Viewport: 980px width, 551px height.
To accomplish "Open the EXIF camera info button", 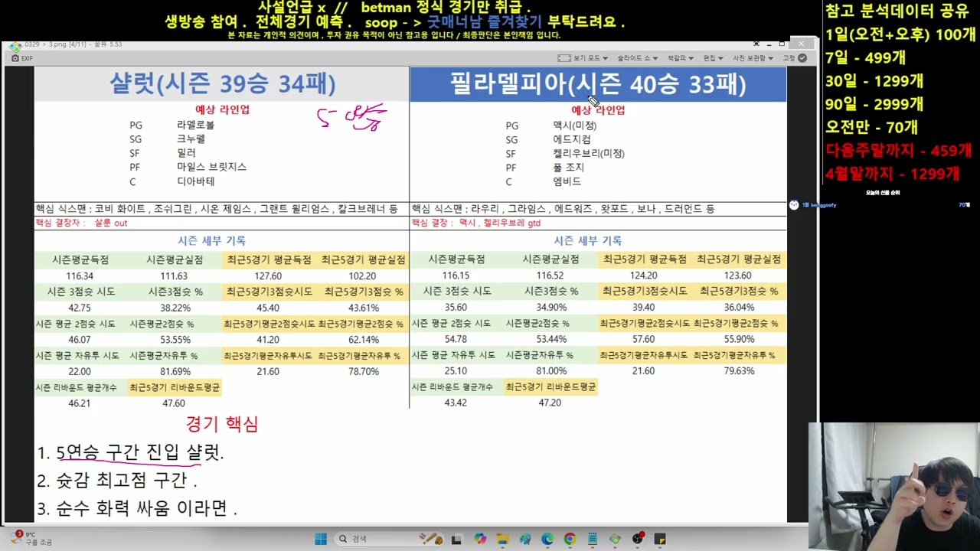I will (x=21, y=58).
